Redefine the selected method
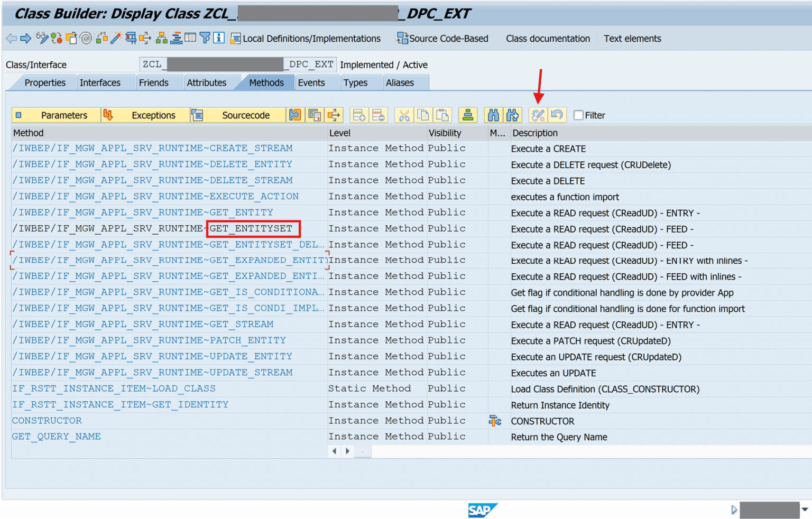The width and height of the screenshot is (812, 519). click(537, 115)
